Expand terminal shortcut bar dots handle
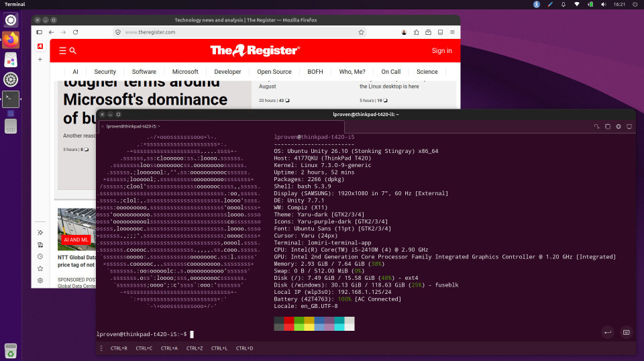 tap(101, 348)
